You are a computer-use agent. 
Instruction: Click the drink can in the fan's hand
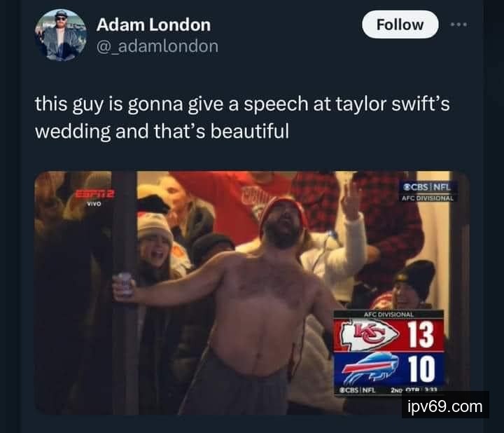click(x=124, y=284)
